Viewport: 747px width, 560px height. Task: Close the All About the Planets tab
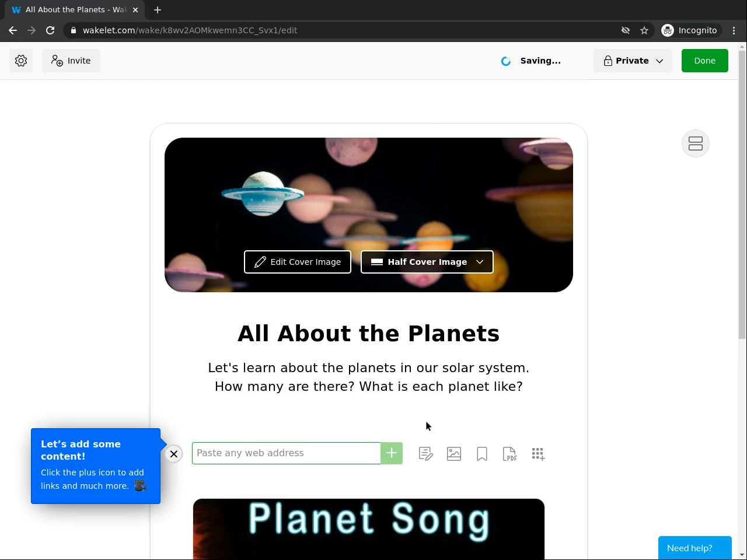134,10
